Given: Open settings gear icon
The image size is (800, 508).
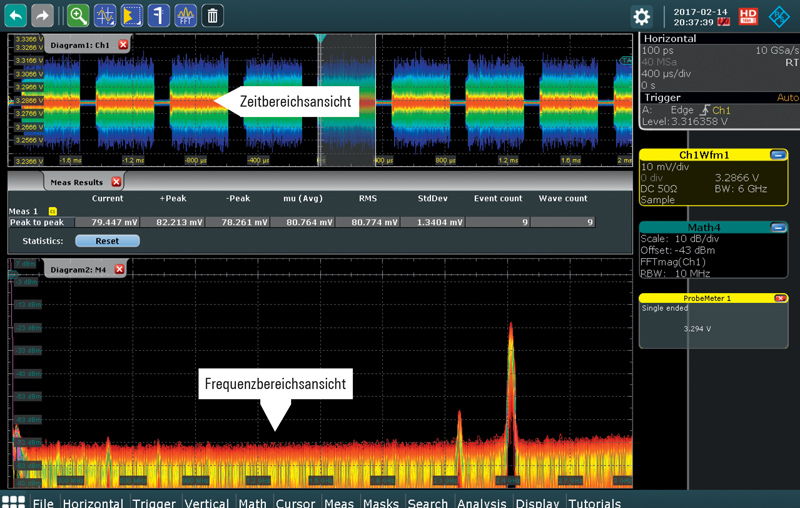Looking at the screenshot, I should pyautogui.click(x=641, y=17).
